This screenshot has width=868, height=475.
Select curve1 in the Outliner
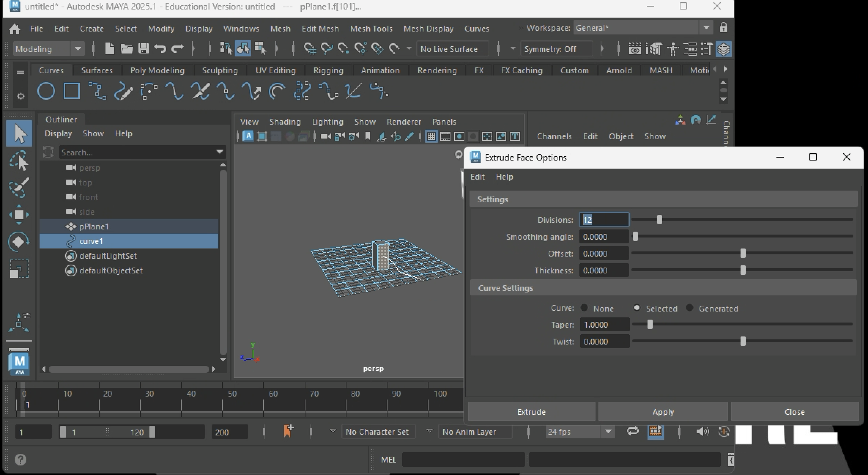coord(91,241)
